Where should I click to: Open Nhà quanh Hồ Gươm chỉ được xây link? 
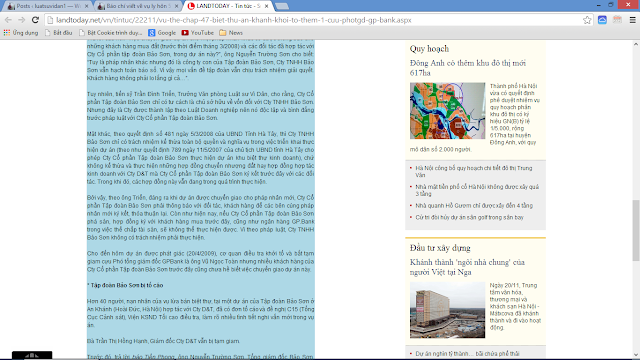click(x=474, y=206)
